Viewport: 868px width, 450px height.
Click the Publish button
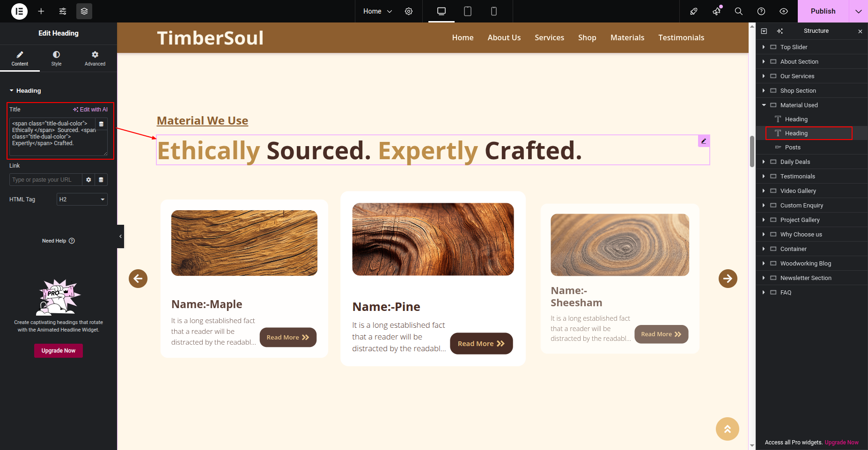[823, 11]
